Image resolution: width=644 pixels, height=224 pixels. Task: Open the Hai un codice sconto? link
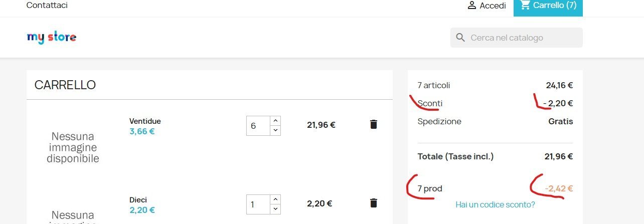click(495, 204)
